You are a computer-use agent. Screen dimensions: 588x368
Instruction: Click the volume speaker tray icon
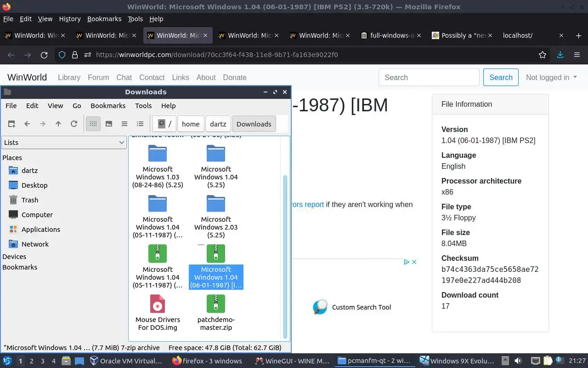[518, 361]
